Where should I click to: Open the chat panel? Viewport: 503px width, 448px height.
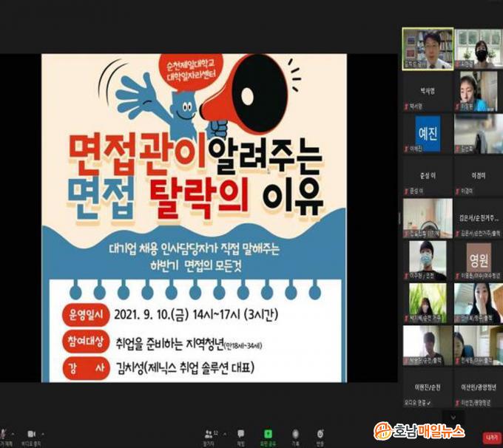click(x=240, y=433)
